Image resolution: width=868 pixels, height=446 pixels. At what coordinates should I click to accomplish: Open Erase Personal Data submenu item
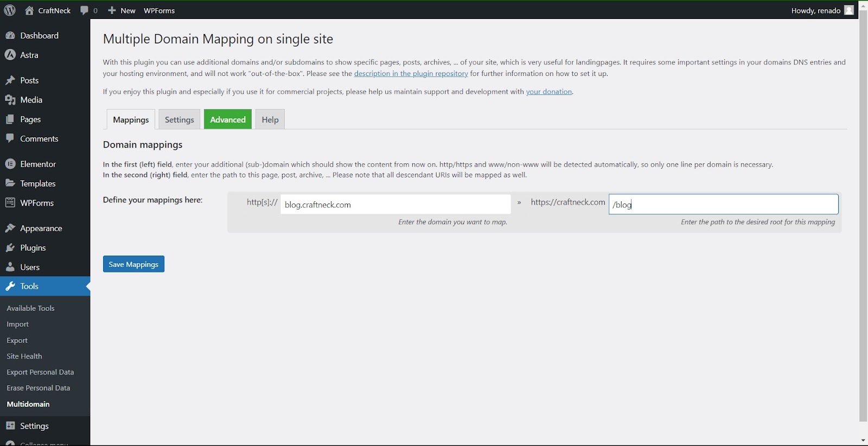pyautogui.click(x=38, y=388)
